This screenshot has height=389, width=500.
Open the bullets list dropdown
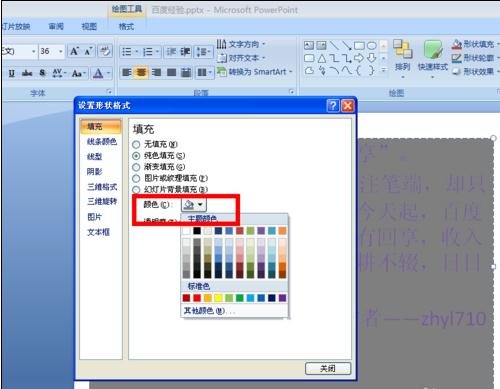(137, 52)
